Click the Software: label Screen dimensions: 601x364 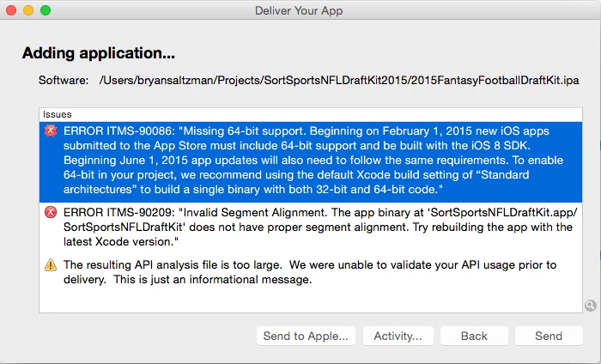tap(64, 80)
